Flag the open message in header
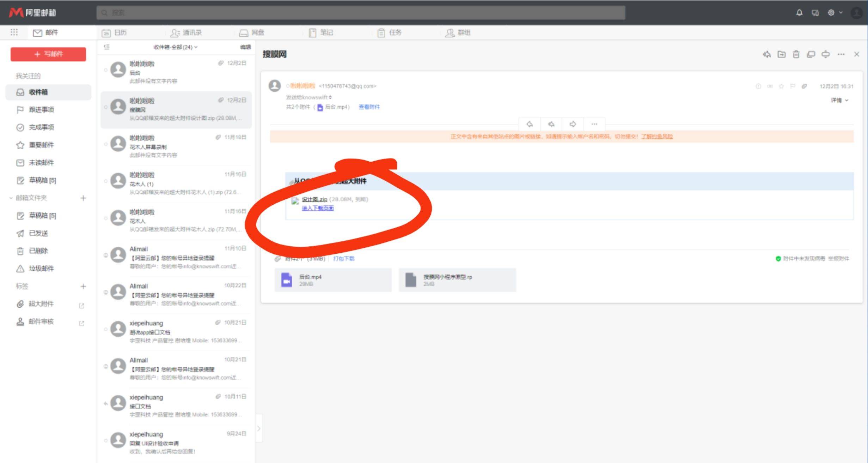The width and height of the screenshot is (868, 463). [793, 86]
